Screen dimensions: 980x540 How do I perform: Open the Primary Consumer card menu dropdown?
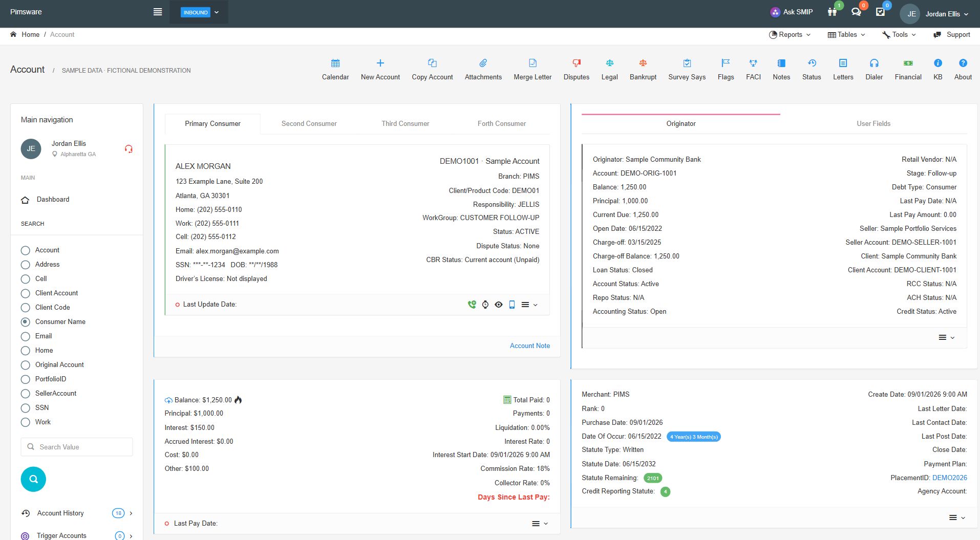coord(529,305)
